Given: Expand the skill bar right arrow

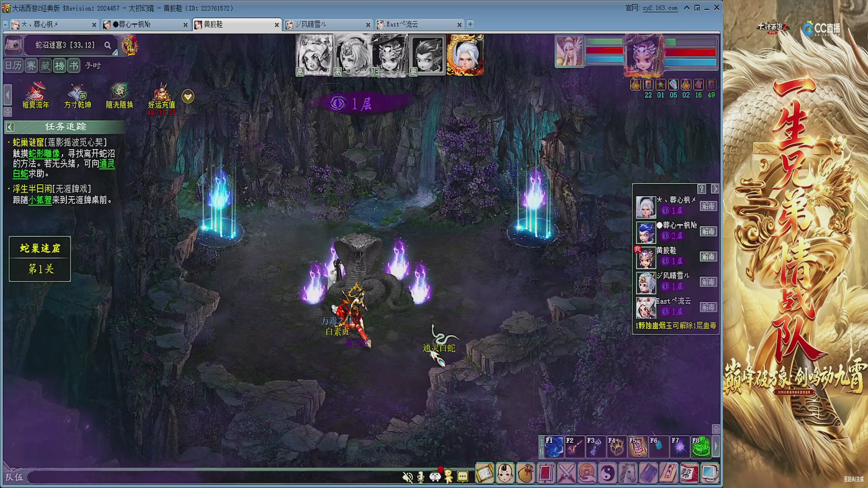Looking at the screenshot, I should (716, 446).
